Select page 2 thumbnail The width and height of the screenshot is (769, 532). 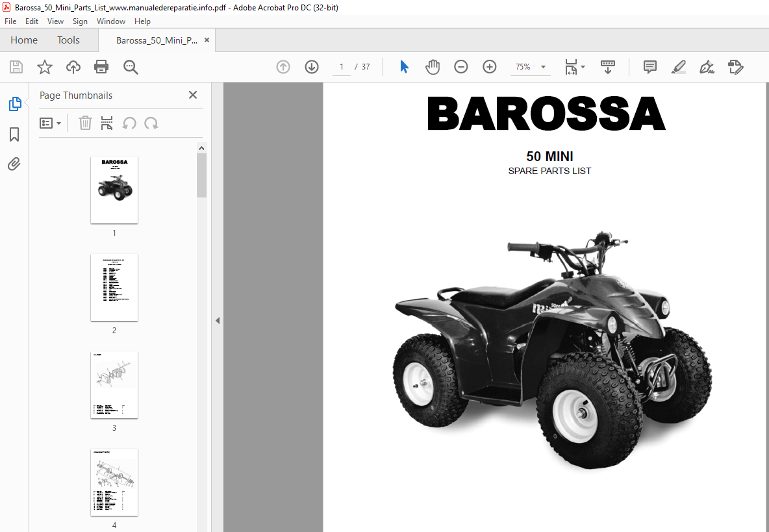pos(114,287)
